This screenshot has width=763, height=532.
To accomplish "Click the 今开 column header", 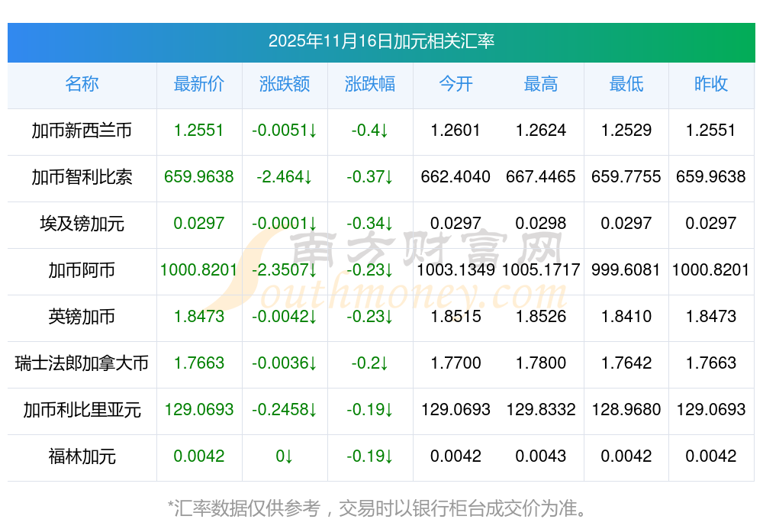I will [456, 84].
